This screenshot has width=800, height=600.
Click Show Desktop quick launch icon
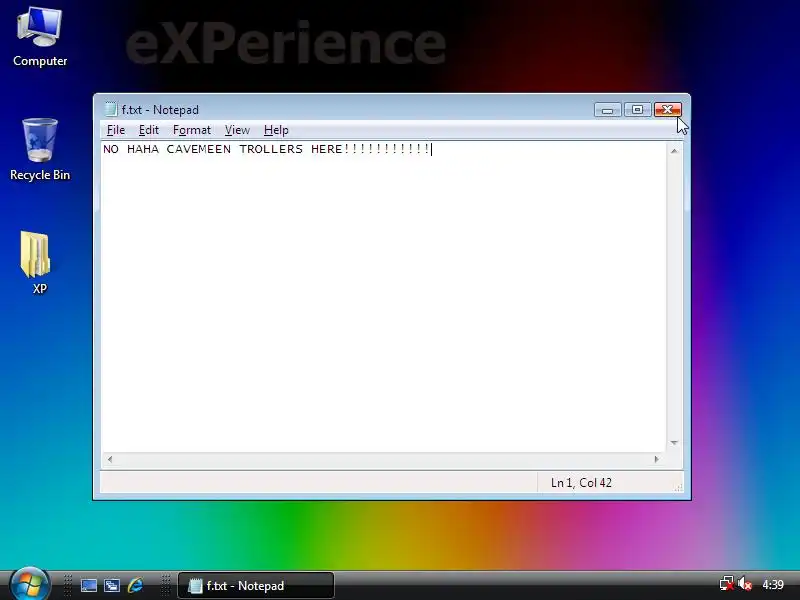pos(89,585)
